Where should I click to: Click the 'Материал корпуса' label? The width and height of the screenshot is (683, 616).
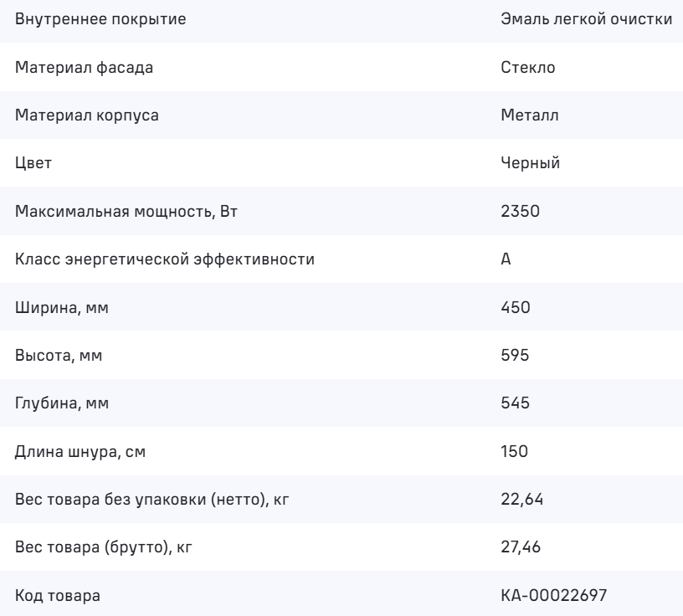[x=87, y=116]
